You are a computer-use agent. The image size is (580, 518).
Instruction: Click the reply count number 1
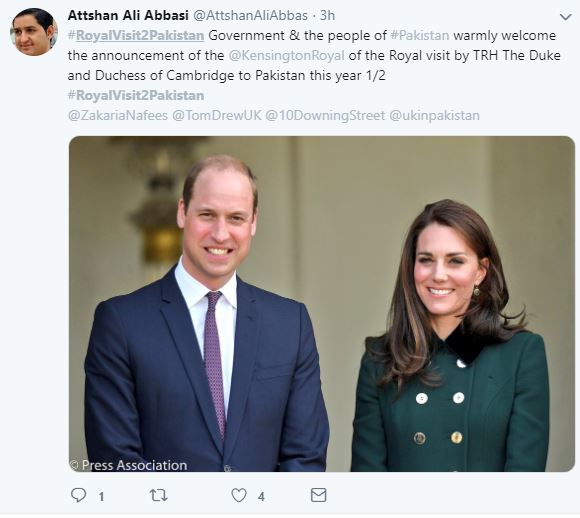[x=101, y=497]
